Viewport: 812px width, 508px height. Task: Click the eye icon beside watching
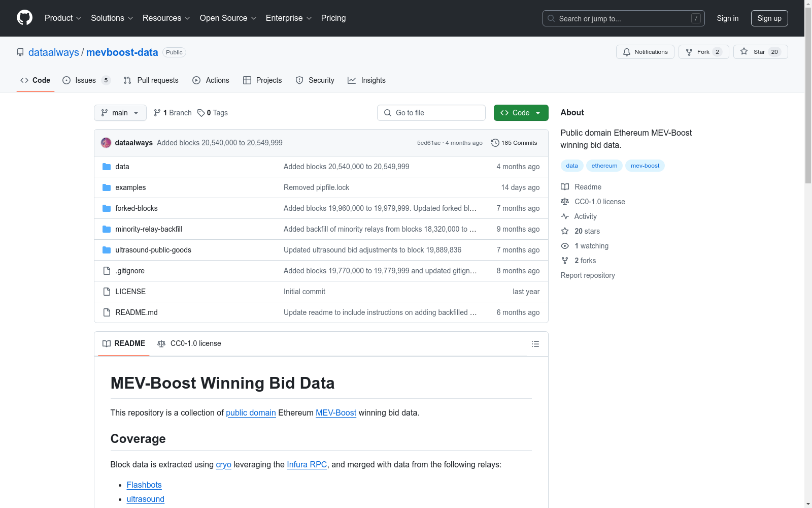565,246
